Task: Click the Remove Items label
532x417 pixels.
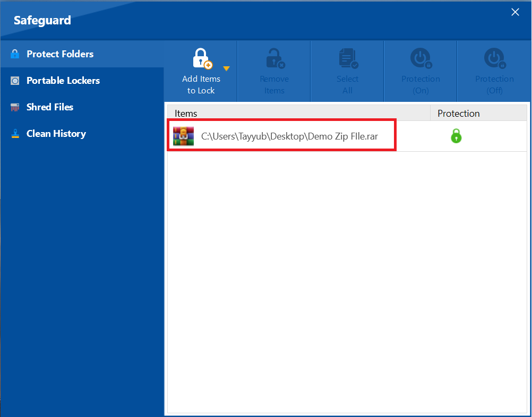Action: coord(274,85)
